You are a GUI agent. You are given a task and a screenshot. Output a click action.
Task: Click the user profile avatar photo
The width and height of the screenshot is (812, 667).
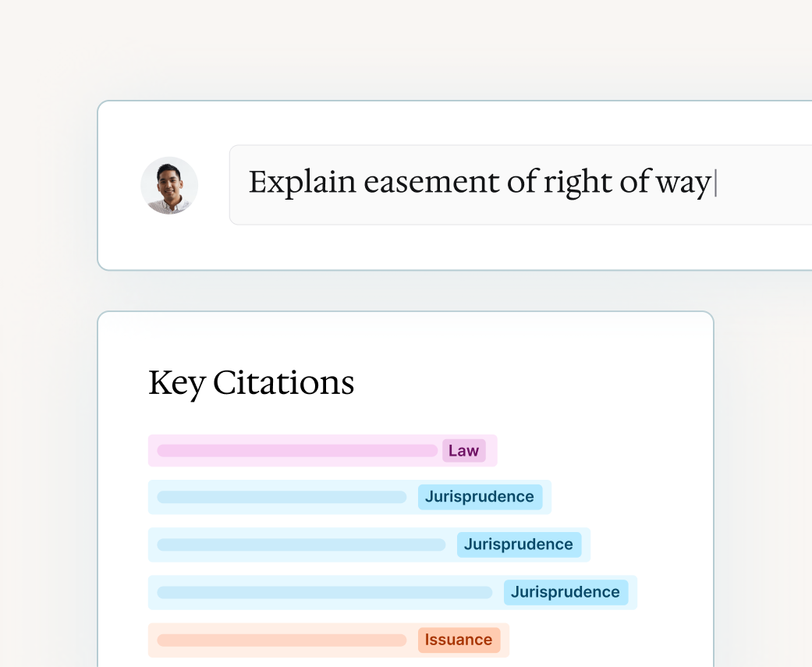click(169, 186)
